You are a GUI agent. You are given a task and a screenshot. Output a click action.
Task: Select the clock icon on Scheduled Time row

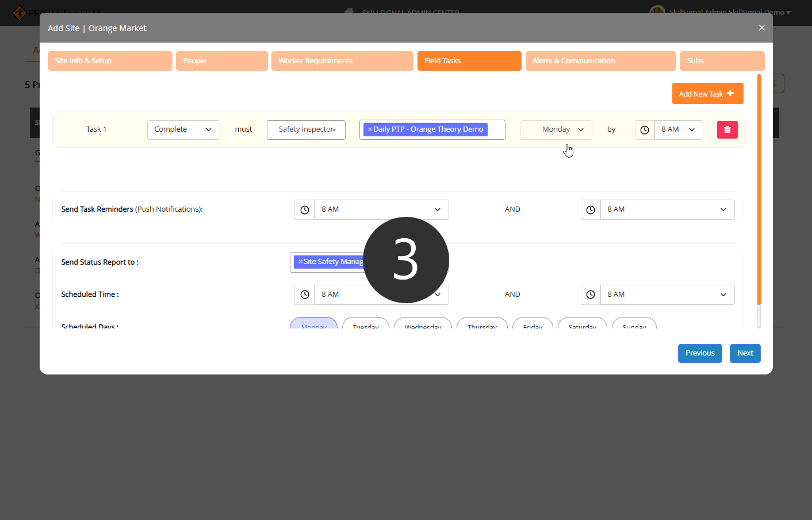click(x=304, y=295)
